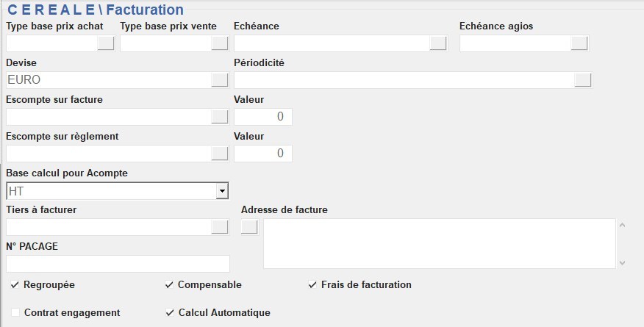Screen dimensions: 644x327
Task: Open the Echéance agios lookup button
Action: pos(579,43)
